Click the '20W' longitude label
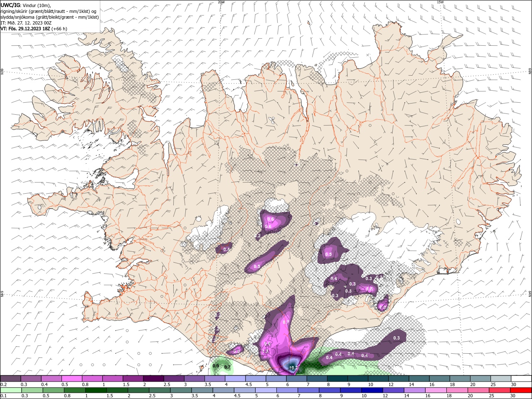Viewport: 532px width, 399px height. pos(221,2)
